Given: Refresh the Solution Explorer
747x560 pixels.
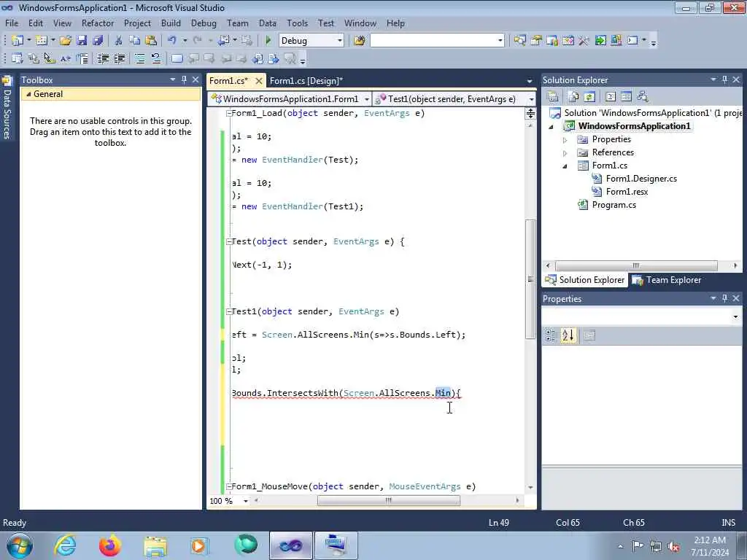Looking at the screenshot, I should [589, 97].
